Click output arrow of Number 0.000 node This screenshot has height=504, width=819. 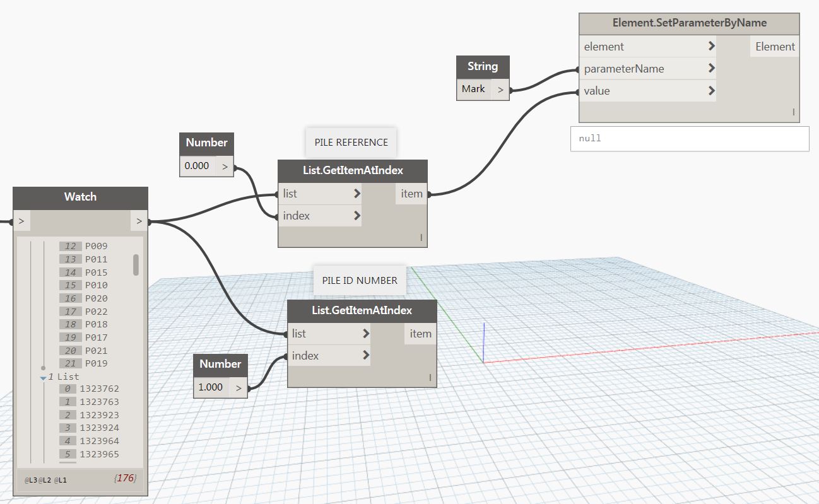click(x=225, y=167)
